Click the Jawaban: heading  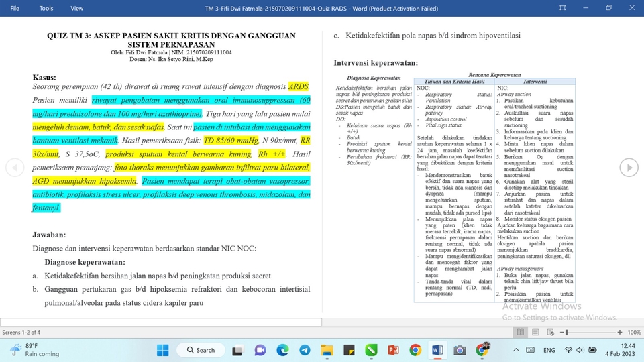coord(49,235)
